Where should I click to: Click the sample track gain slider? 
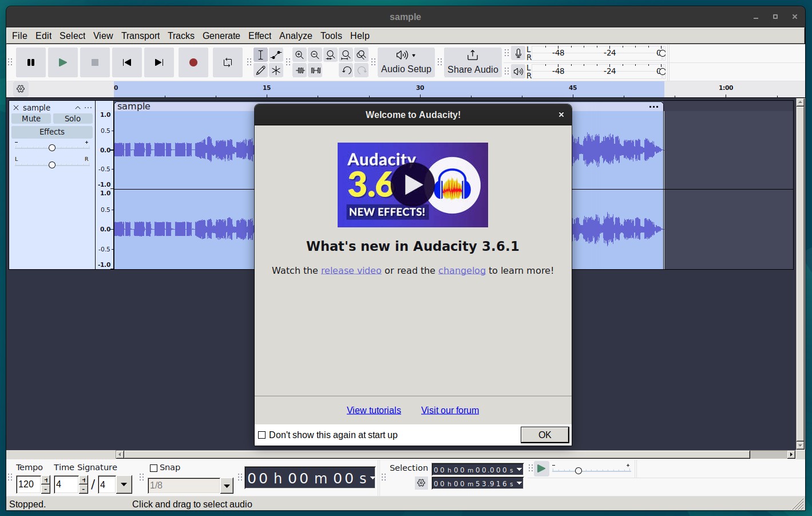pyautogui.click(x=52, y=148)
